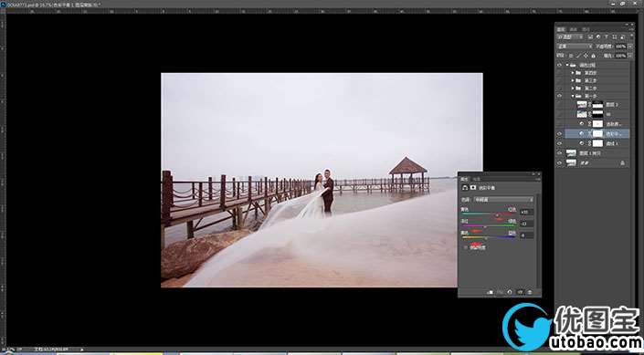Open the fill slider dropdown arrow
The width and height of the screenshot is (644, 355).
click(630, 56)
